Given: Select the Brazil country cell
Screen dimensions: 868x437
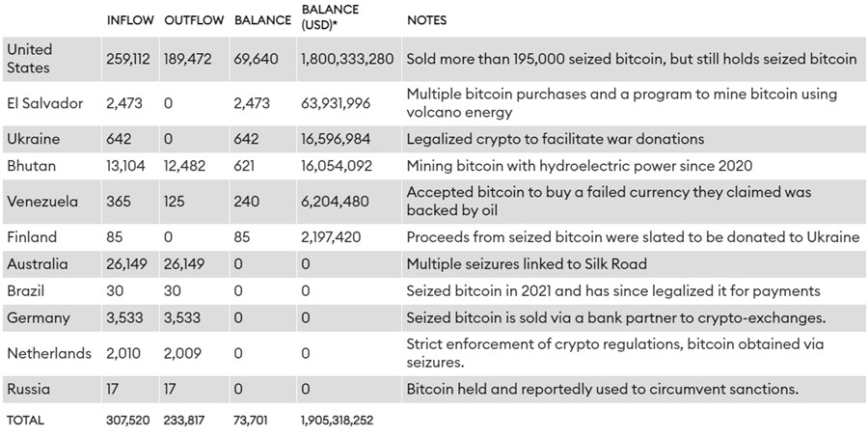Looking at the screenshot, I should 26,290.
